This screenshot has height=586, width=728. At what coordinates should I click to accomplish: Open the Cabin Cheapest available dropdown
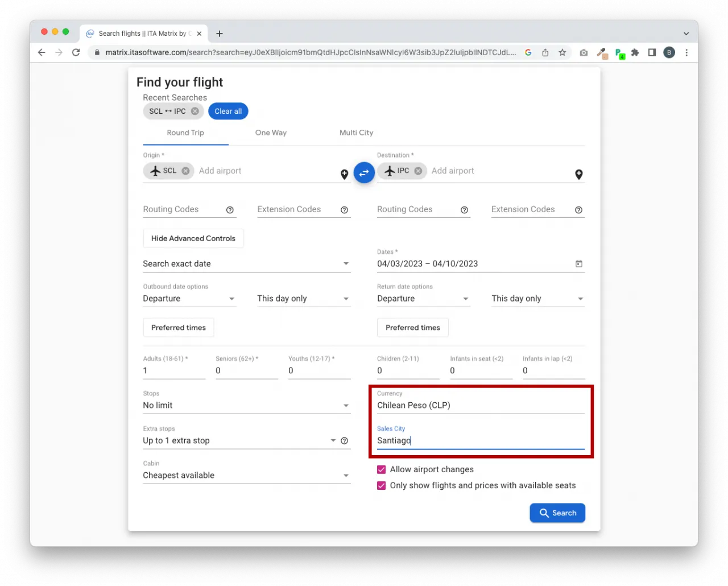(246, 476)
